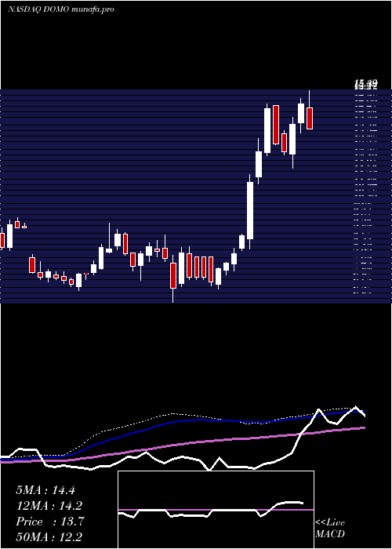Click the 50MA : 12.2 value
Screen dimensions: 392x549
pos(50,536)
